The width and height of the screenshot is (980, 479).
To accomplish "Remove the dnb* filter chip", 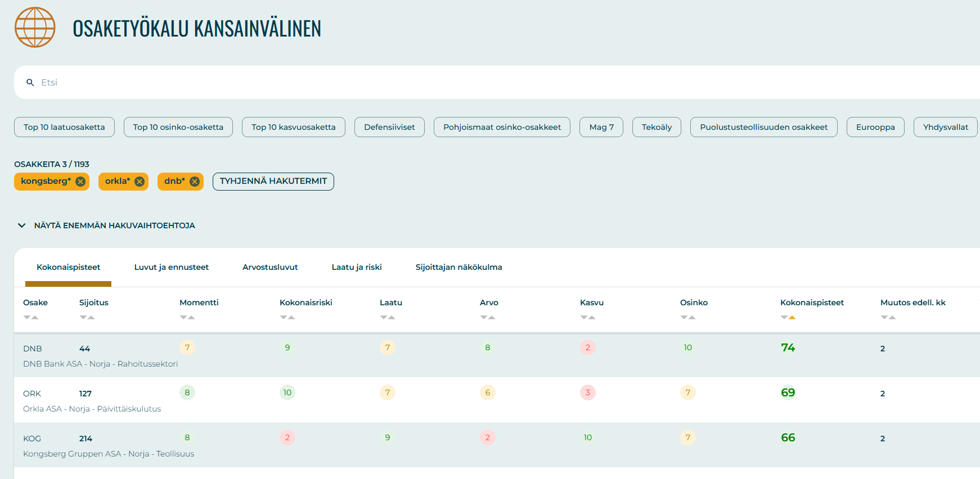I will [x=195, y=182].
